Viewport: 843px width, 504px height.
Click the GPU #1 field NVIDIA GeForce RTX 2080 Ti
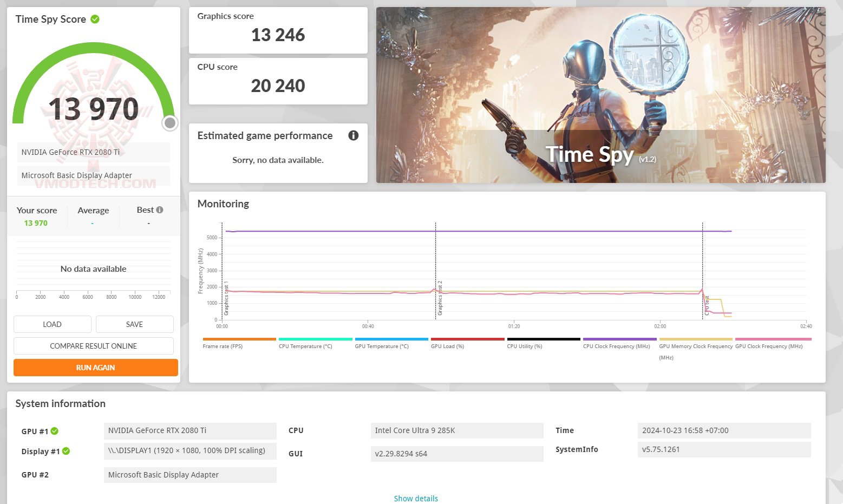point(190,431)
